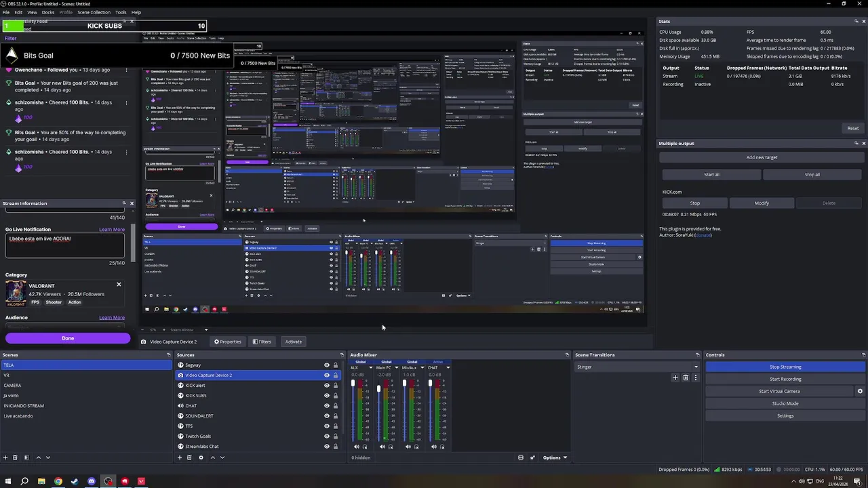Click Stop Streaming button
The height and width of the screenshot is (488, 868).
point(785,367)
